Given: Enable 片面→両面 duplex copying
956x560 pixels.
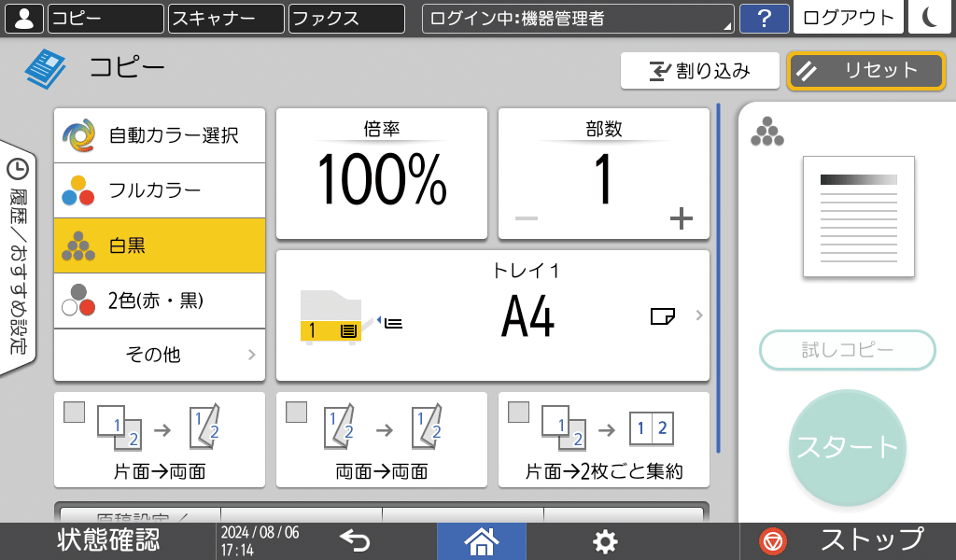Looking at the screenshot, I should click(x=159, y=439).
